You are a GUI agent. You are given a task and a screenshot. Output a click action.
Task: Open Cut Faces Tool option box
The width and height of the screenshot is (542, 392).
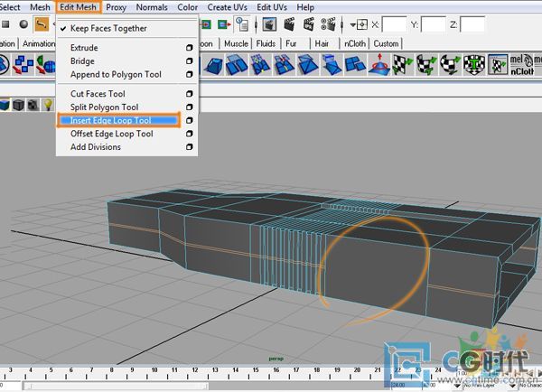point(189,94)
